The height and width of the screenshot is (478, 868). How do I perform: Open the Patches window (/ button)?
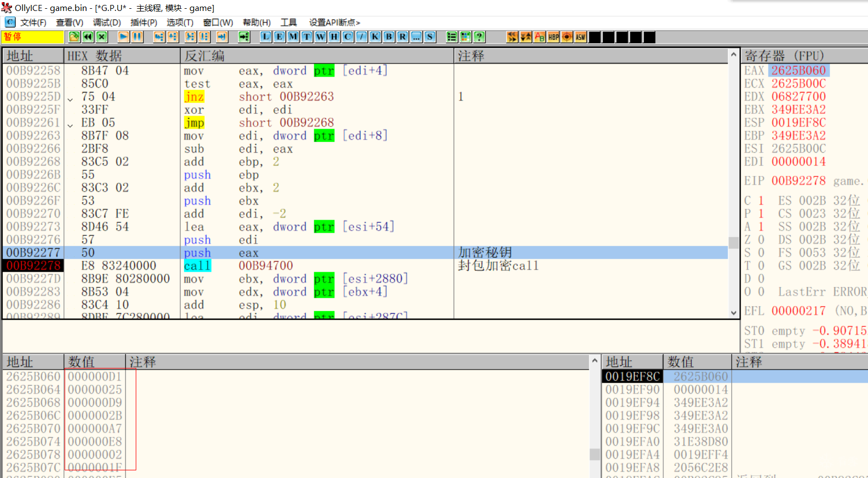(362, 37)
